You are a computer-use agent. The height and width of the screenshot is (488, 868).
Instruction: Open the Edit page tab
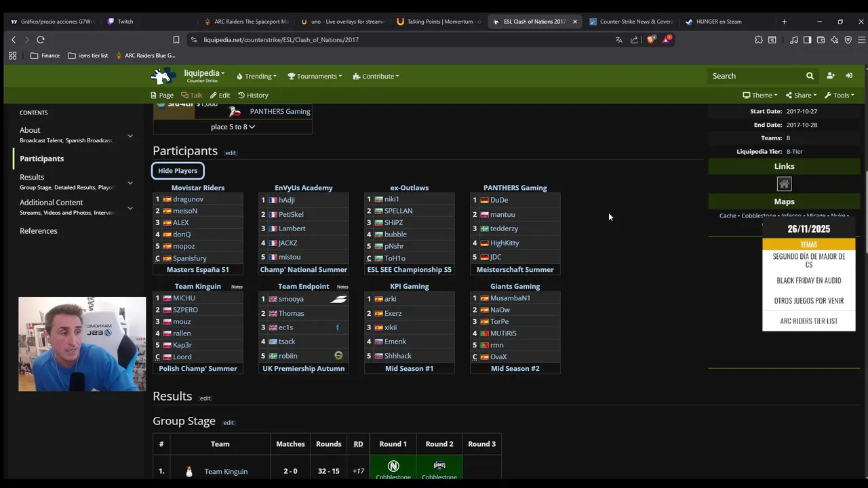coord(220,96)
